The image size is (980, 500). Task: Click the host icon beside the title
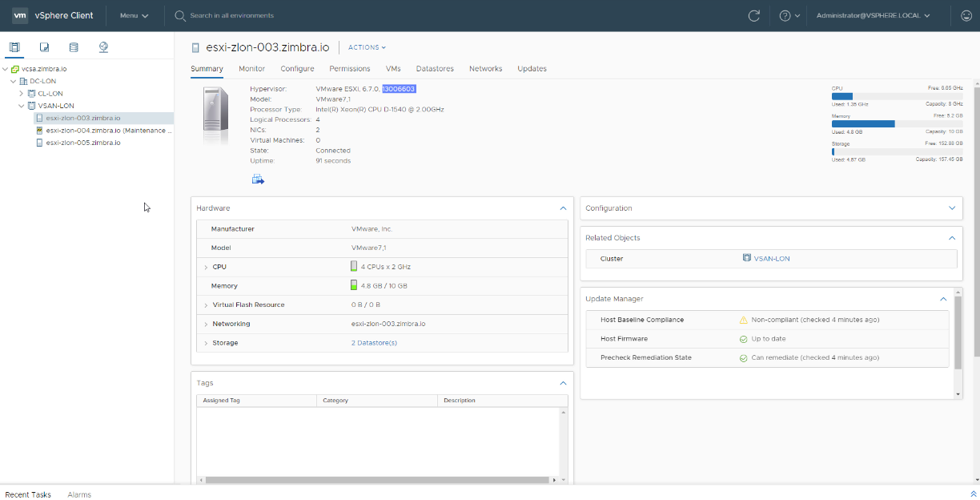tap(196, 47)
